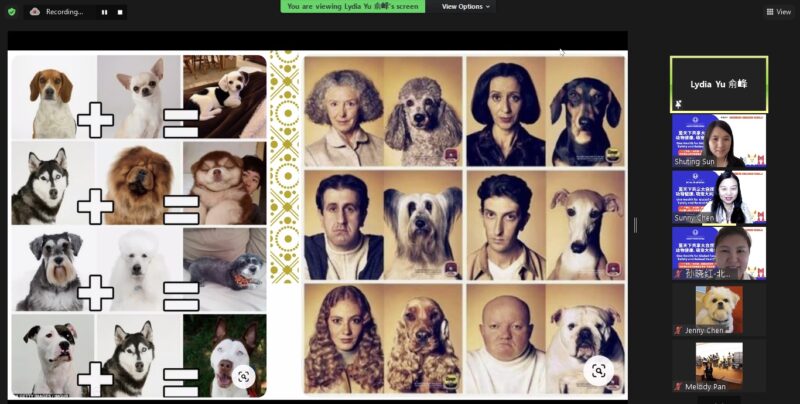This screenshot has height=404, width=800.
Task: Click the muted mic icon beside Melody Pan
Action: (x=679, y=385)
